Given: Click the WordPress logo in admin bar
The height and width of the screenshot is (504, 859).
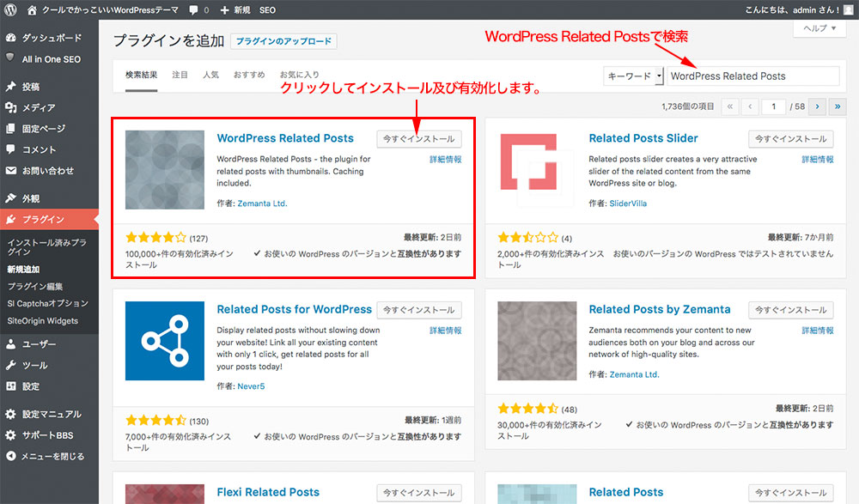Looking at the screenshot, I should pyautogui.click(x=10, y=9).
